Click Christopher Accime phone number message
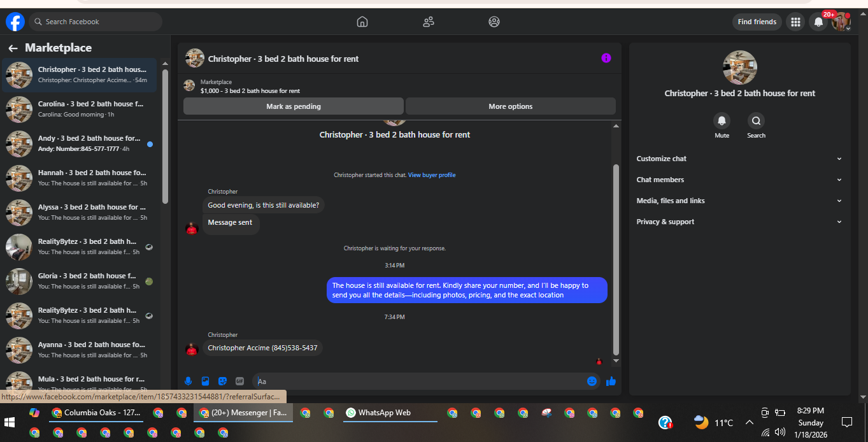 tap(262, 348)
